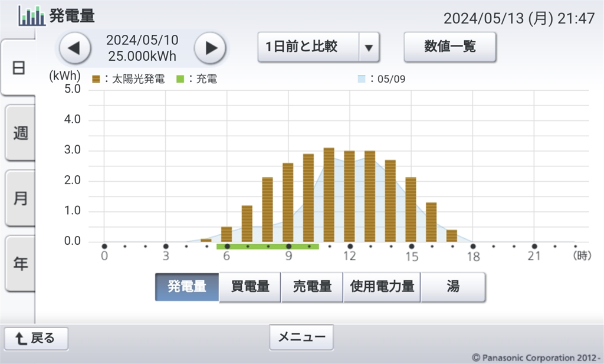The height and width of the screenshot is (364, 604).
Task: Go to previous day with left arrow
Action: pos(75,48)
